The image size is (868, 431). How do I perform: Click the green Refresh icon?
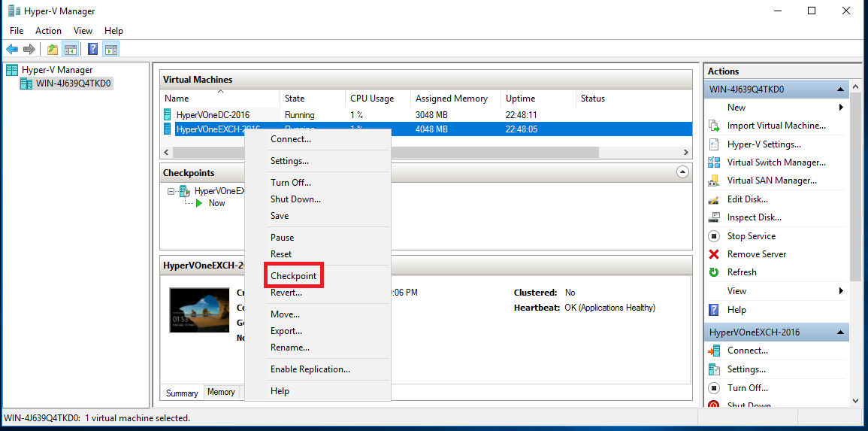point(714,272)
